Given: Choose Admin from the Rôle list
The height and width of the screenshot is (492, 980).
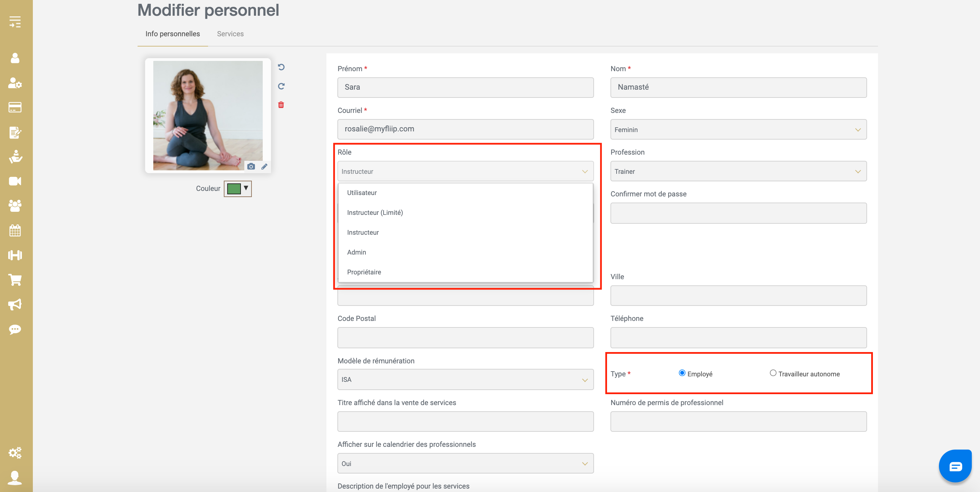Looking at the screenshot, I should click(357, 252).
